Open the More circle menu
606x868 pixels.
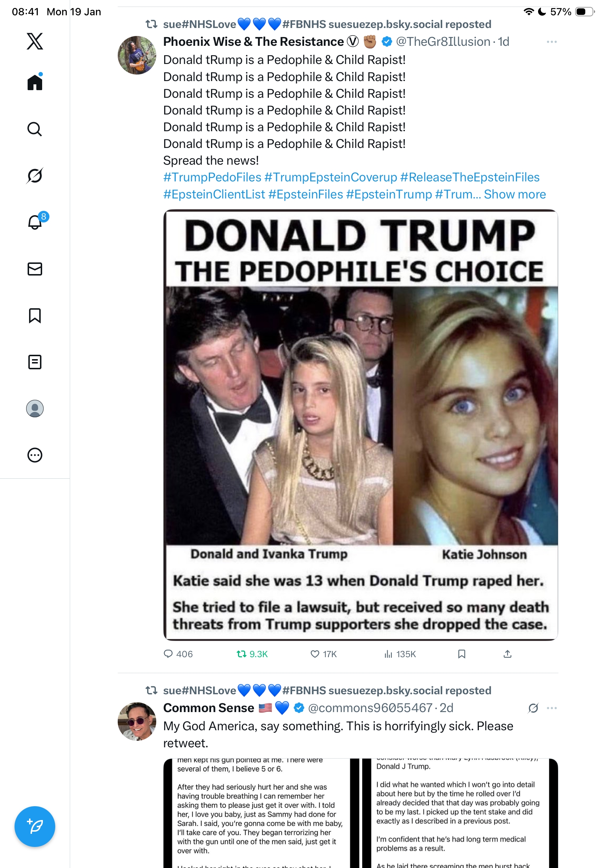[35, 455]
